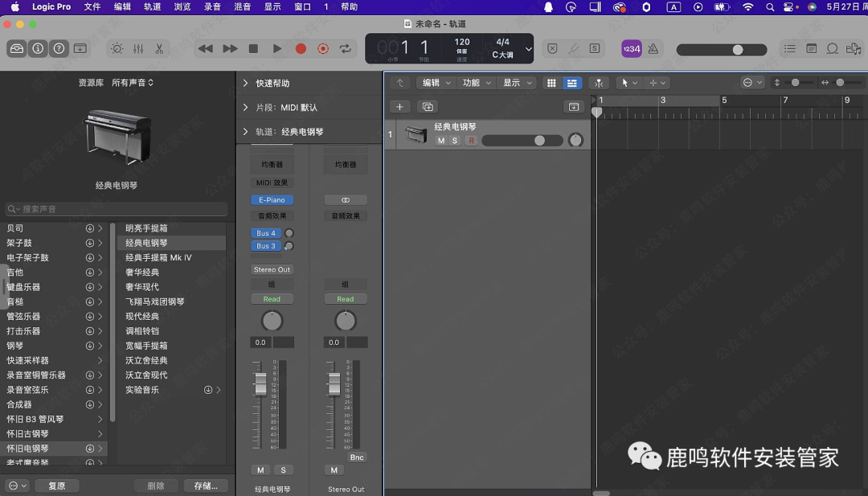This screenshot has width=868, height=496.
Task: Enable record on the 经典电钢琴 track
Action: (471, 141)
